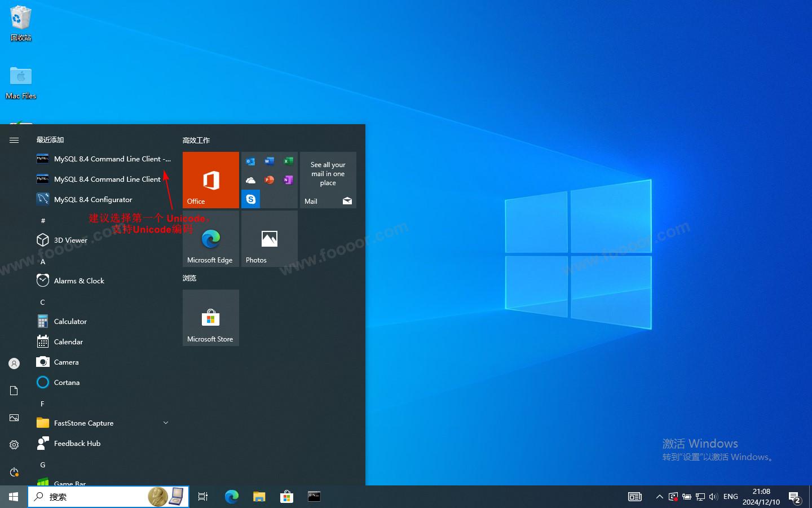Click the letter A section header

(43, 262)
